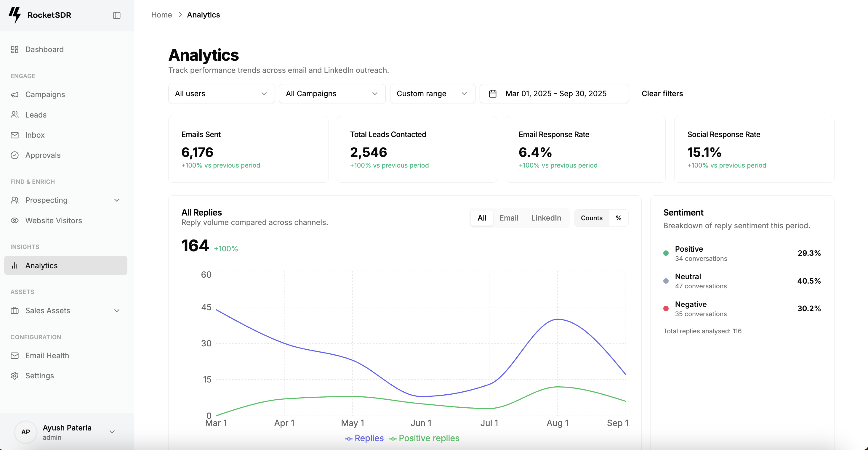Click the Clear filters link
The width and height of the screenshot is (868, 450).
tap(662, 94)
